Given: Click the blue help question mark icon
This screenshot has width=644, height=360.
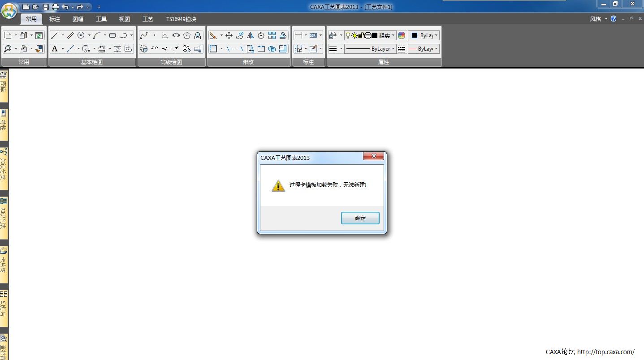Looking at the screenshot, I should click(614, 19).
